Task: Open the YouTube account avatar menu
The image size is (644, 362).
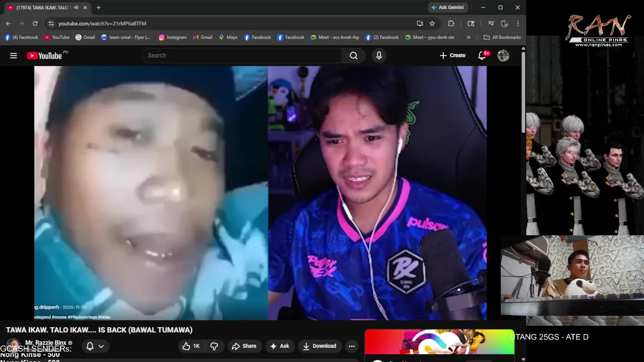Action: tap(504, 56)
